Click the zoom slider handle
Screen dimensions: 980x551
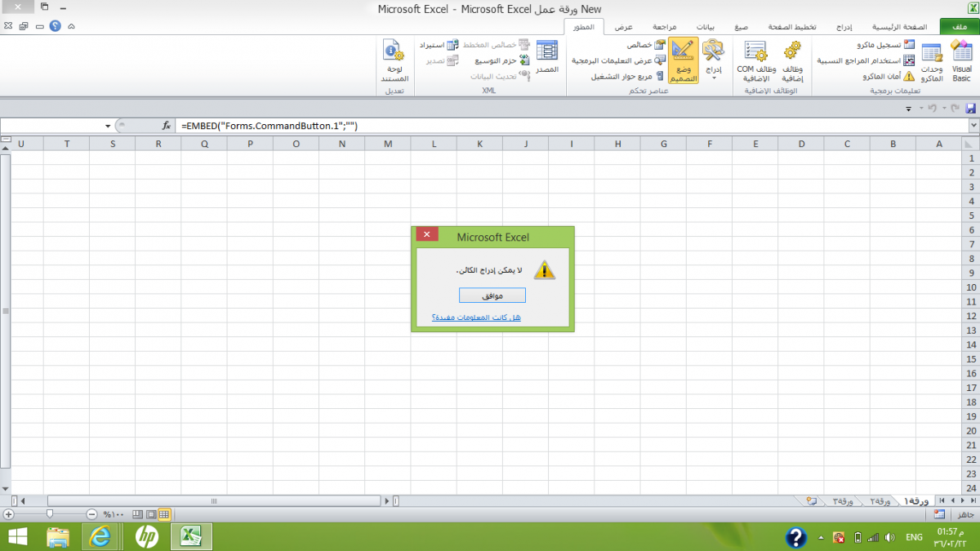click(50, 514)
